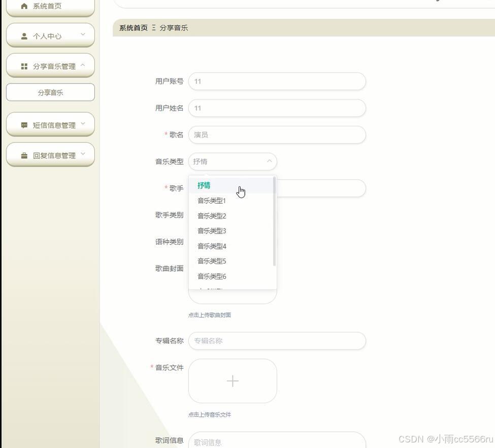
Task: Focus the 专辑名称 input field
Action: [277, 341]
